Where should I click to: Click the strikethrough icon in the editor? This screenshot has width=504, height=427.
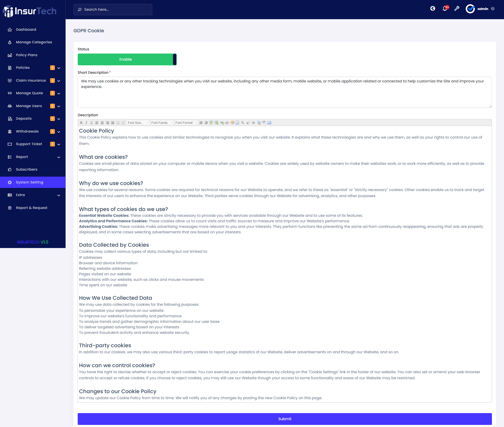point(253,123)
